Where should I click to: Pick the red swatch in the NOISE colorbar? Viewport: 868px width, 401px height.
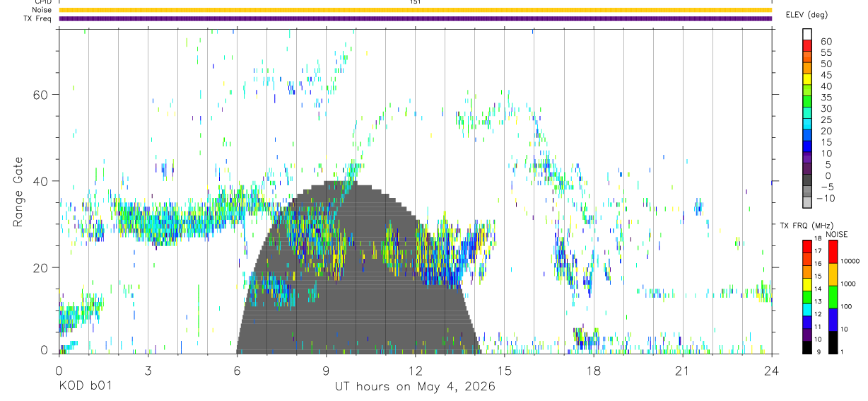tap(833, 252)
